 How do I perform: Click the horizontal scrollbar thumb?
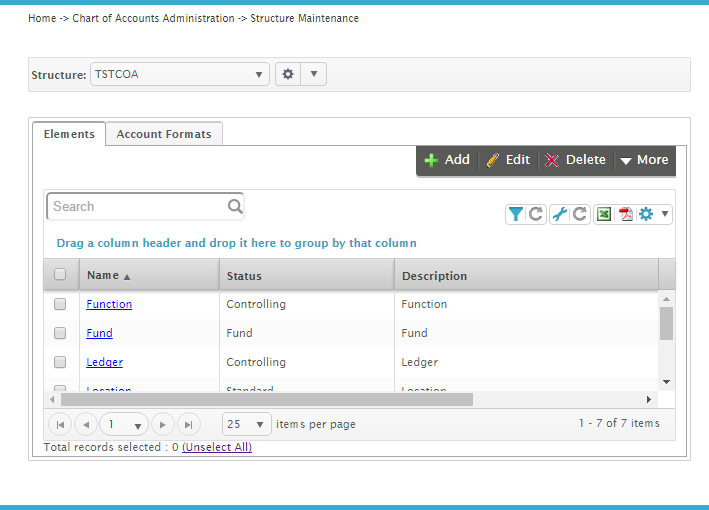click(267, 399)
